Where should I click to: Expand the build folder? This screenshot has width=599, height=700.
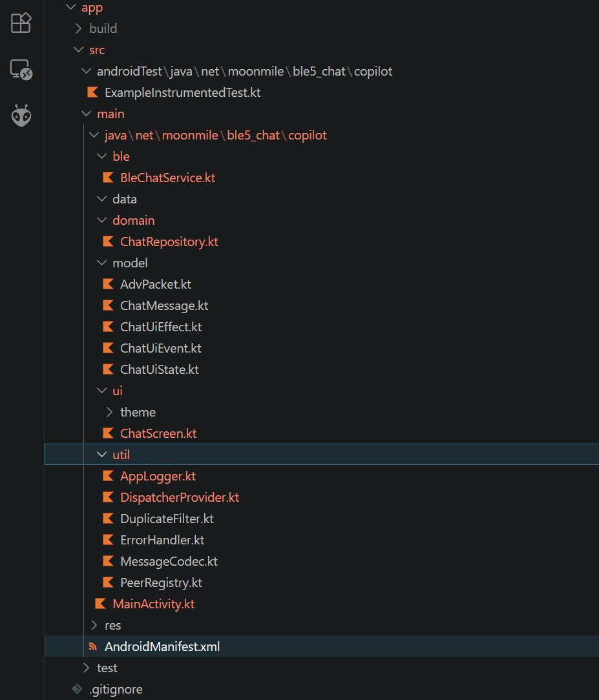tap(78, 28)
